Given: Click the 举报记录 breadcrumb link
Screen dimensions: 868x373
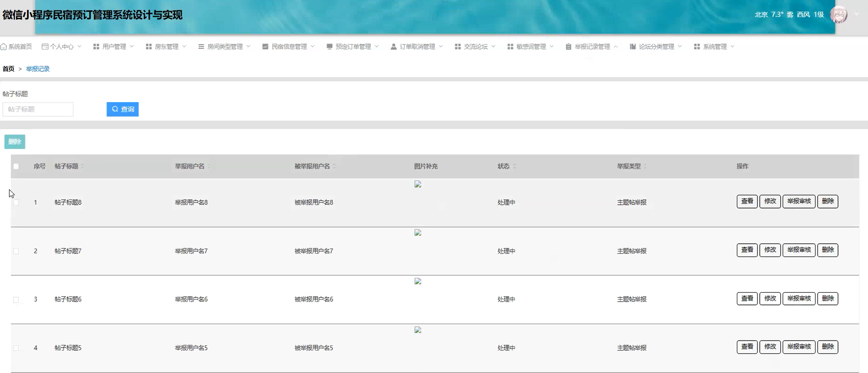Looking at the screenshot, I should (38, 69).
